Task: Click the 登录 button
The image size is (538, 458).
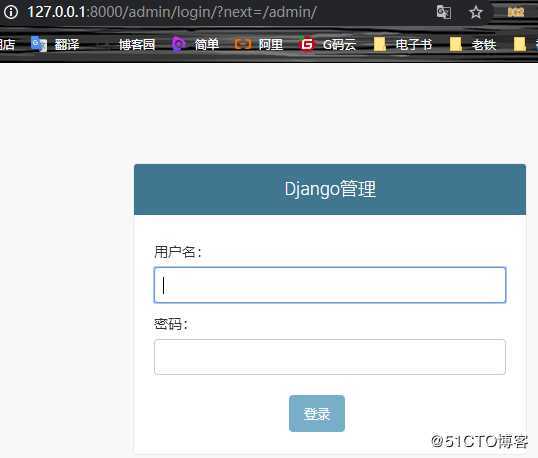Action: coord(317,413)
